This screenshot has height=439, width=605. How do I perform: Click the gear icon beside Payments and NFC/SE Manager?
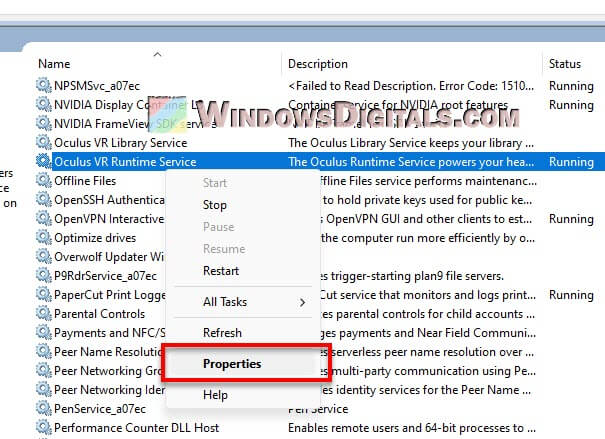point(44,333)
